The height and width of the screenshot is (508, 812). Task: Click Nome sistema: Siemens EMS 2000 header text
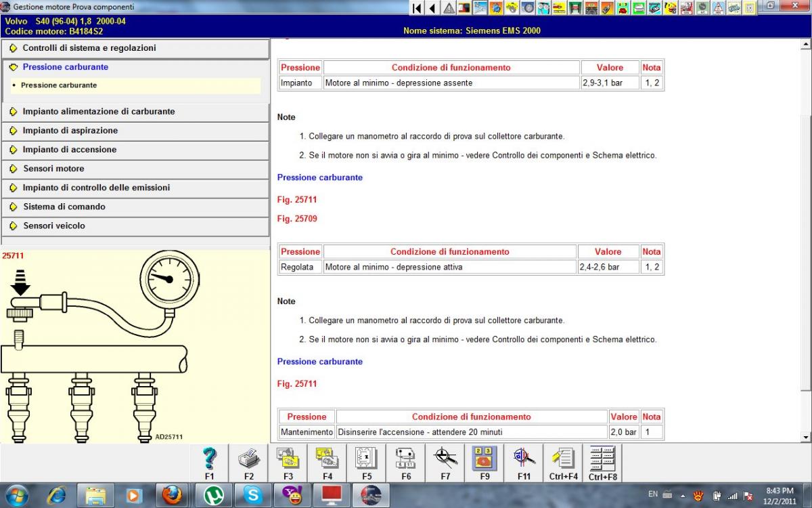coord(472,30)
